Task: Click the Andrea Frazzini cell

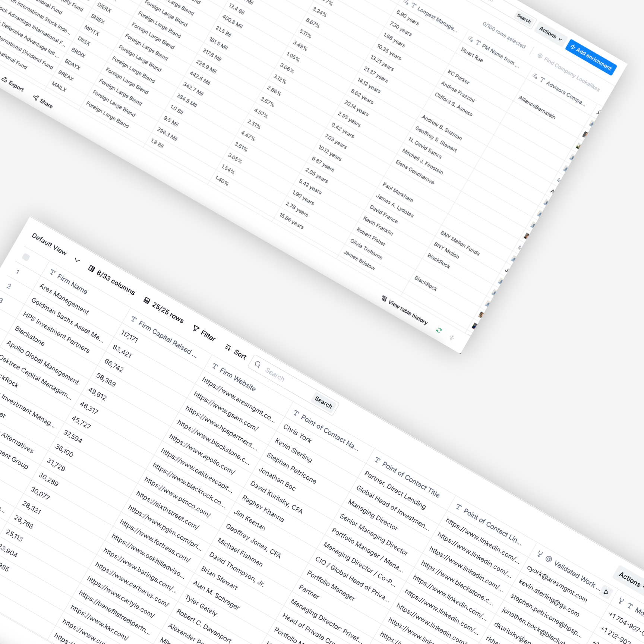Action: pos(458,91)
